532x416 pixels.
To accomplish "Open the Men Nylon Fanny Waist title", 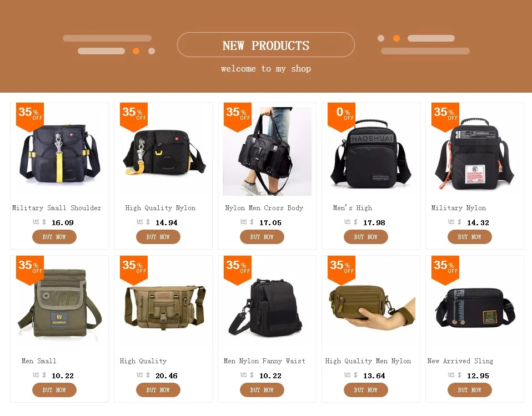I will pos(264,361).
